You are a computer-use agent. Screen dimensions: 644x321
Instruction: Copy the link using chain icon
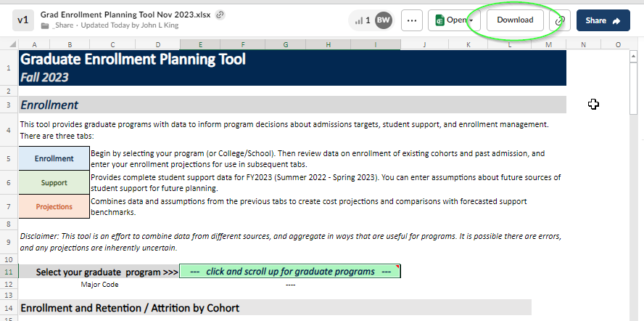coord(560,21)
